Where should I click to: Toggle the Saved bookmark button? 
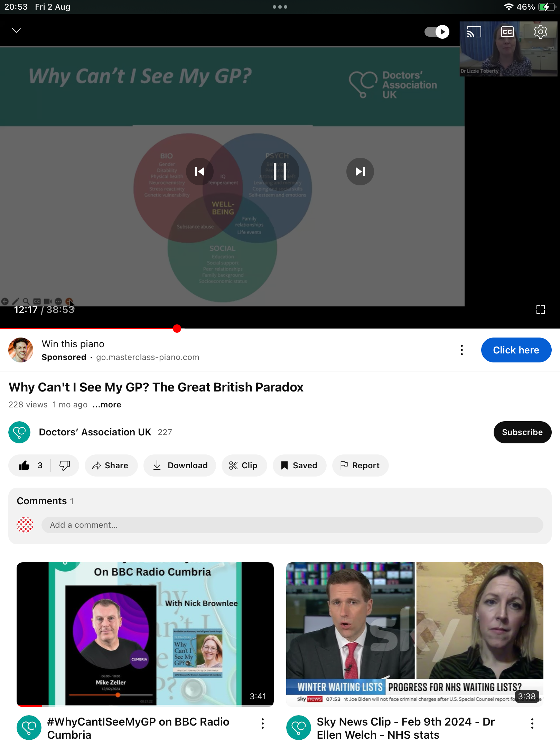point(299,465)
